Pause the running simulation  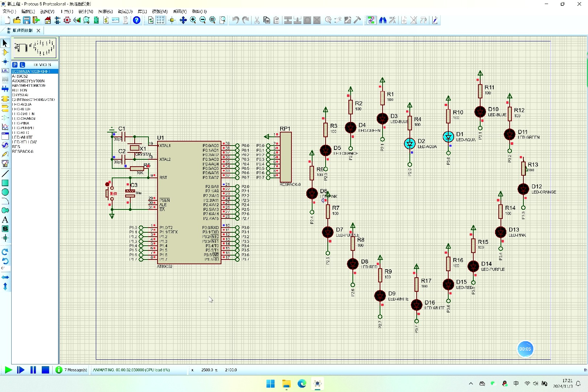[33, 370]
